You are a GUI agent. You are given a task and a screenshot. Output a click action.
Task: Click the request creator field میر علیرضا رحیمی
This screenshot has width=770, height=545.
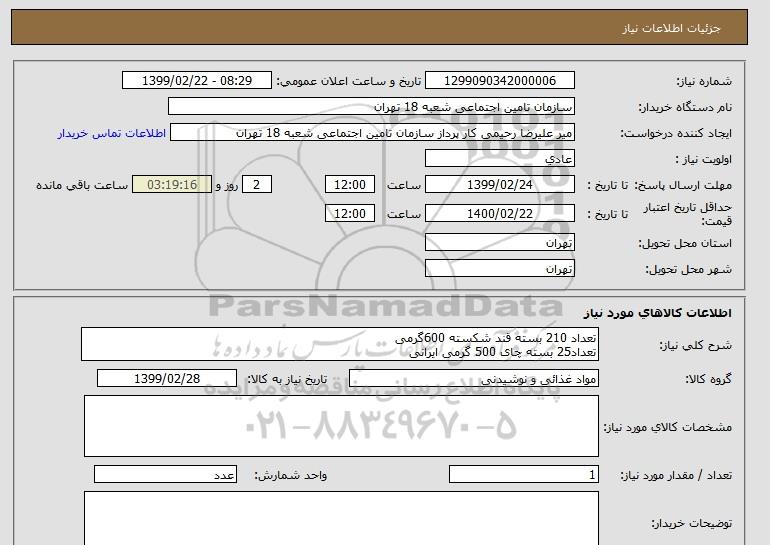tap(372, 133)
